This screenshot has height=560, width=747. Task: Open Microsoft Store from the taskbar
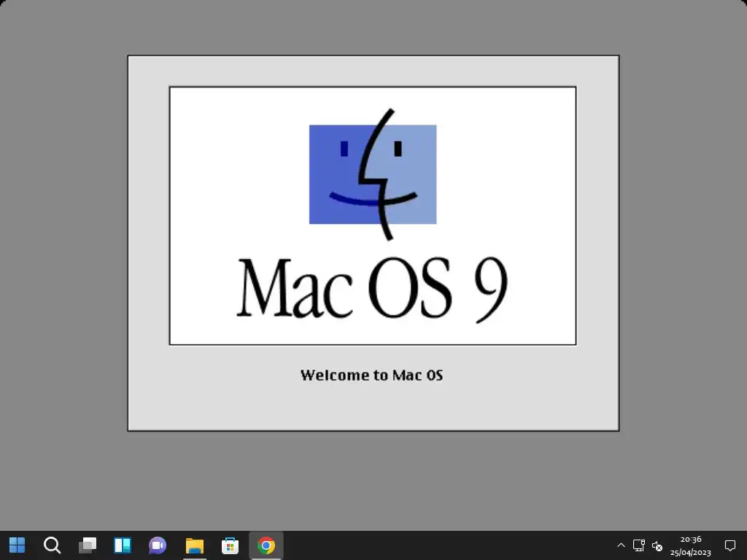point(230,545)
